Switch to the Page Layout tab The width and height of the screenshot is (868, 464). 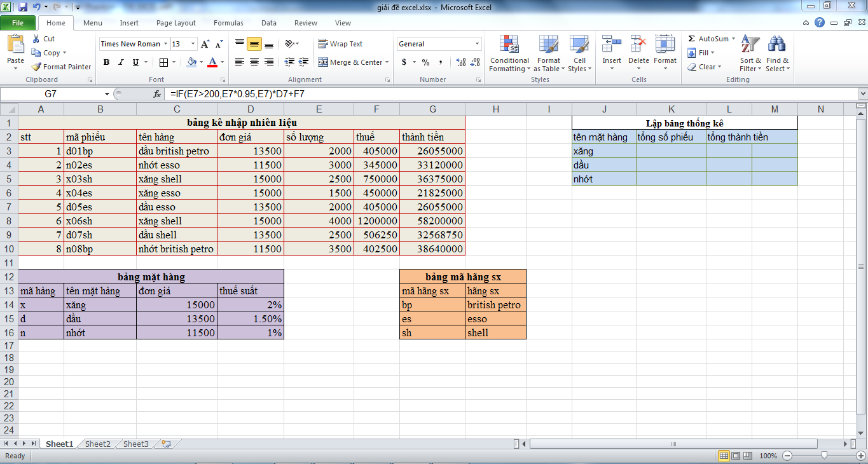pyautogui.click(x=176, y=23)
